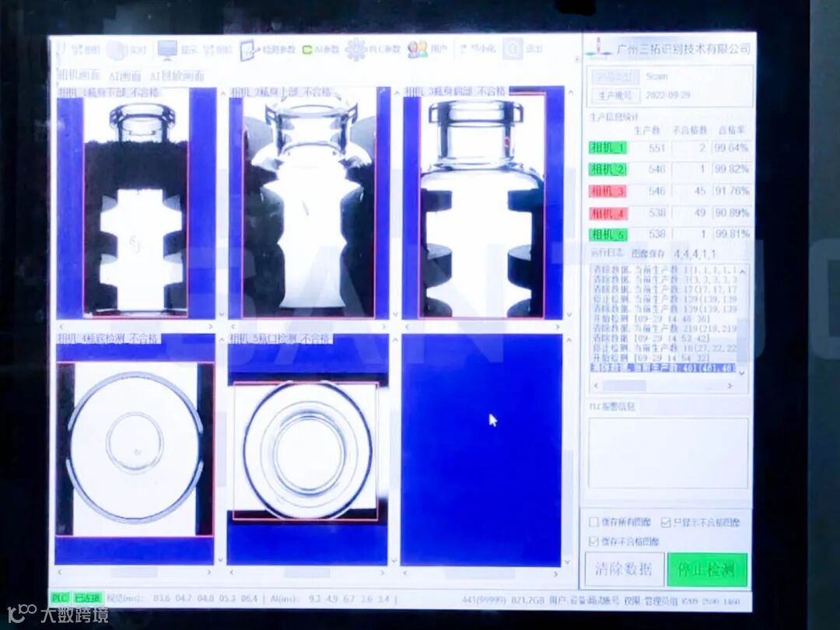Click camera 4 view horizontal scroll right arrow
Screen dimensions: 840x630
click(209, 572)
